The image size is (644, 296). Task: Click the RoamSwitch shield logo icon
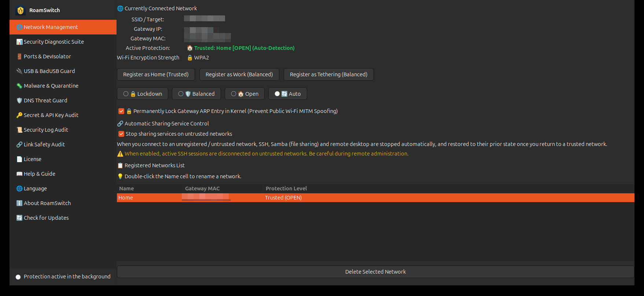click(x=21, y=10)
